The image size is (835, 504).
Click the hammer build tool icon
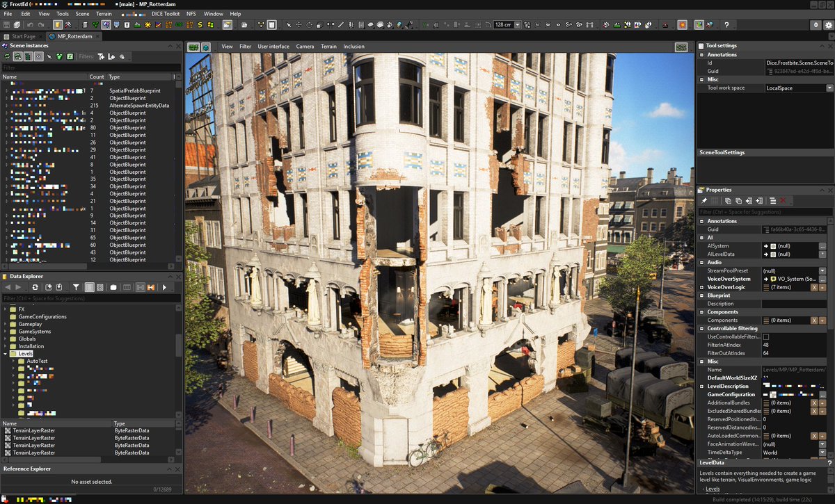click(68, 25)
